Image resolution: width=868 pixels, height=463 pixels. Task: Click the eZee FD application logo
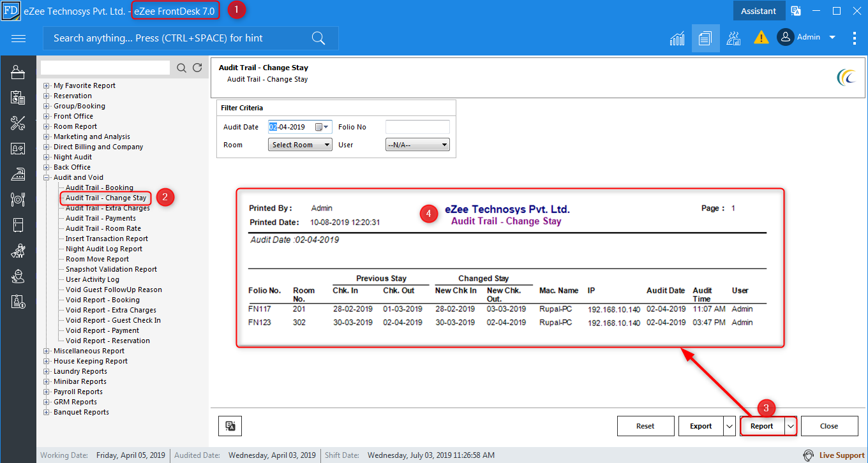pyautogui.click(x=10, y=11)
